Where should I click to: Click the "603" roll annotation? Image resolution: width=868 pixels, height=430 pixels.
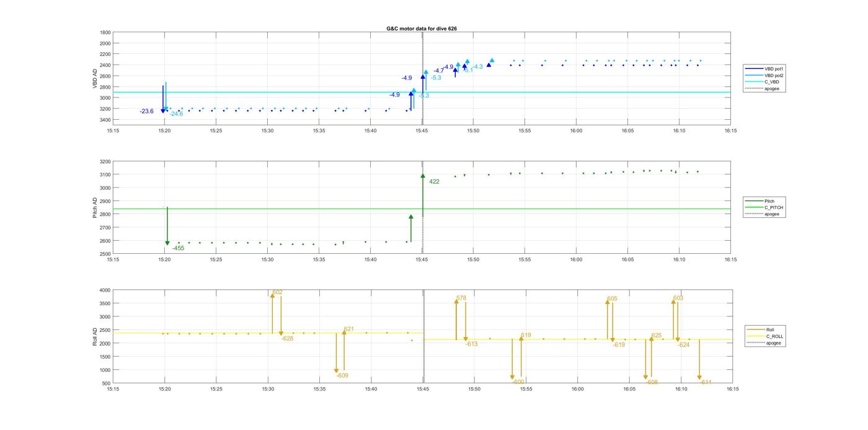[678, 298]
